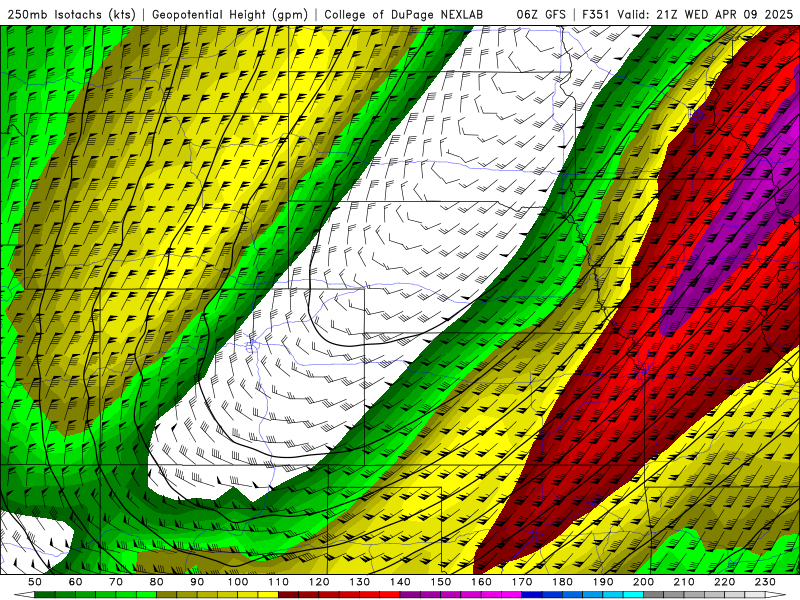Image resolution: width=800 pixels, height=600 pixels.
Task: Click the '140' legend value
Action: pos(400,582)
